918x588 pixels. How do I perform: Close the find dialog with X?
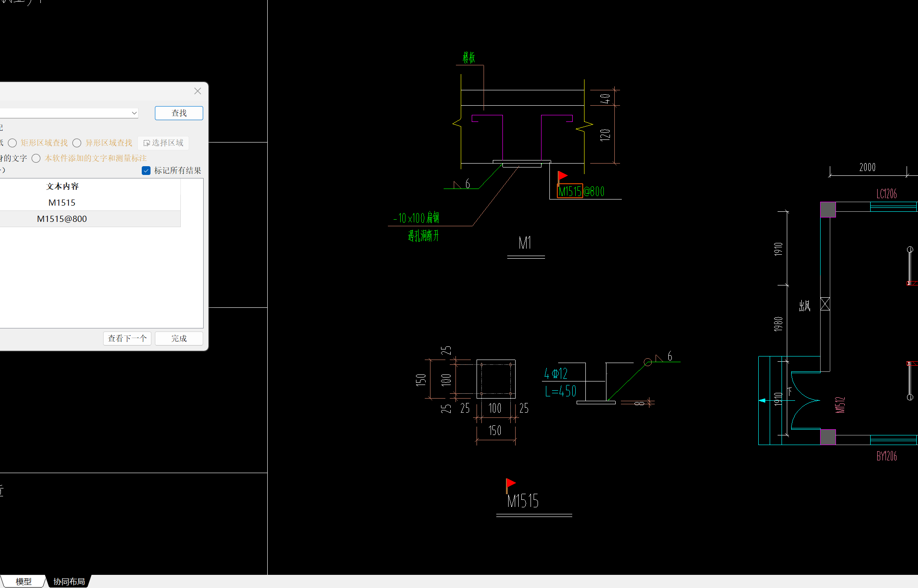pos(197,91)
